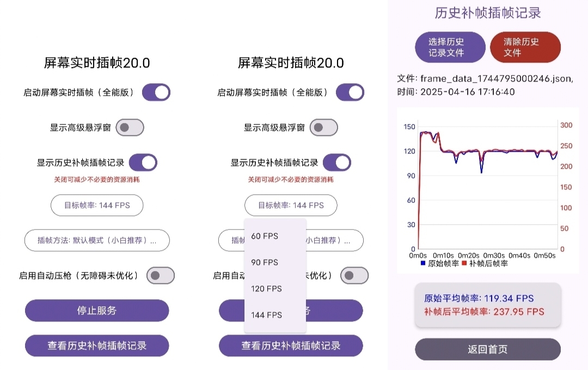588x370 pixels.
Task: Select 90 FPS from the dropdown list
Action: [x=275, y=262]
